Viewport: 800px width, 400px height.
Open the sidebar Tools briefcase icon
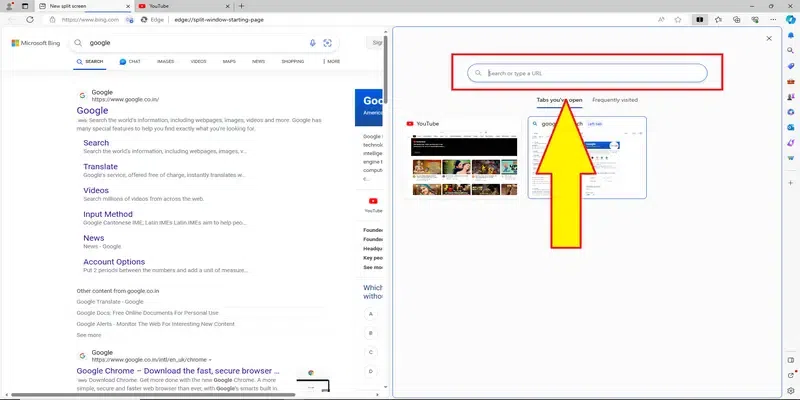coord(791,81)
